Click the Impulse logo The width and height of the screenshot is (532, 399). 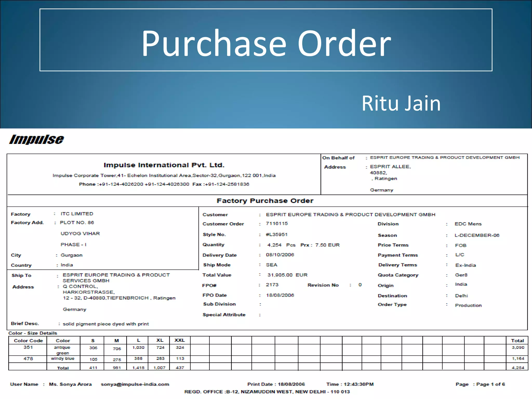pyautogui.click(x=36, y=139)
